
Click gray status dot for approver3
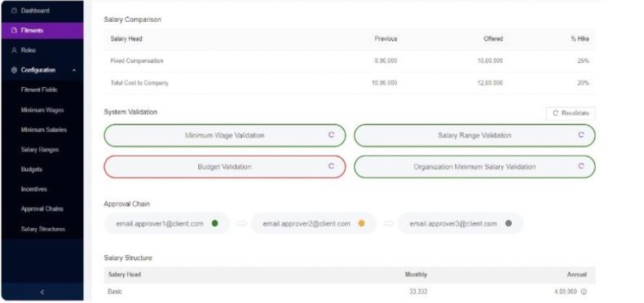[509, 223]
